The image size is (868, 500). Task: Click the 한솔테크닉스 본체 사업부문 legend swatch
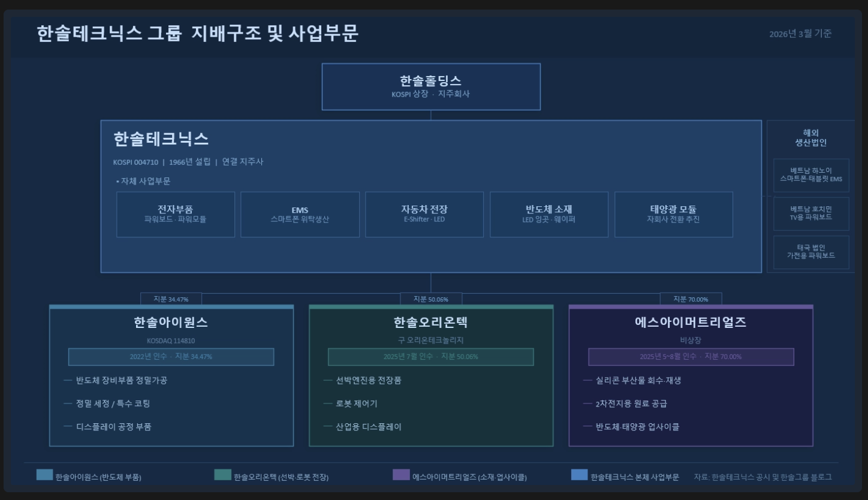[579, 475]
